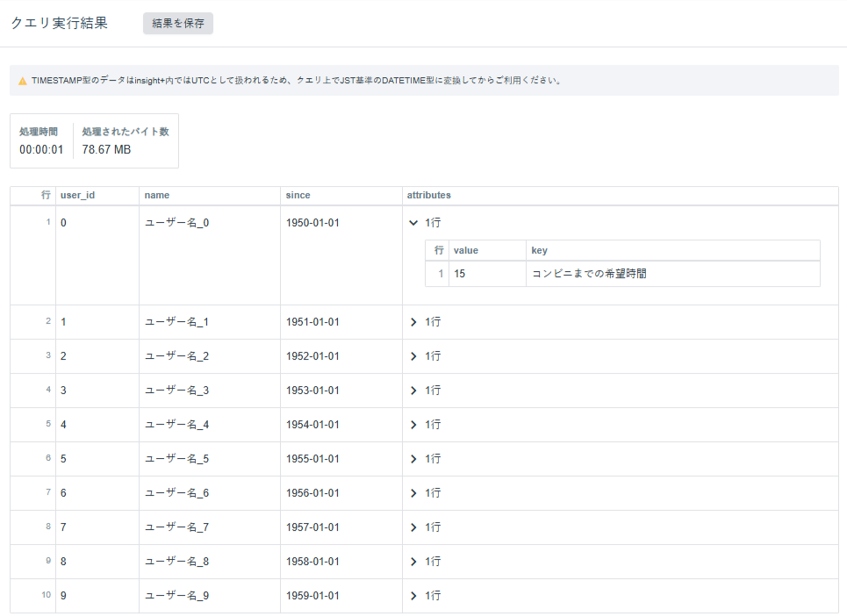The image size is (847, 616).
Task: Expand attributes for ユーザー名_6 row
Action: pos(413,493)
